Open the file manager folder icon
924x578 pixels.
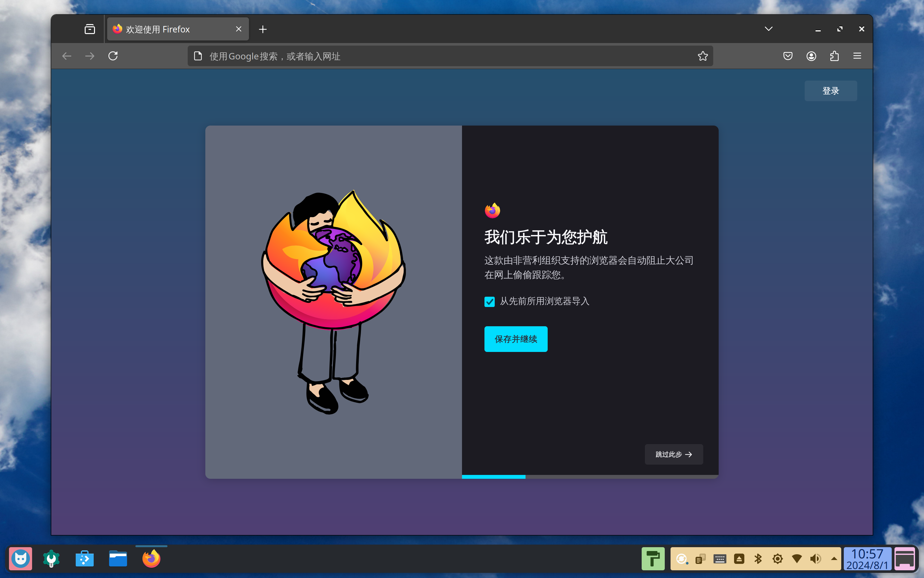tap(118, 559)
